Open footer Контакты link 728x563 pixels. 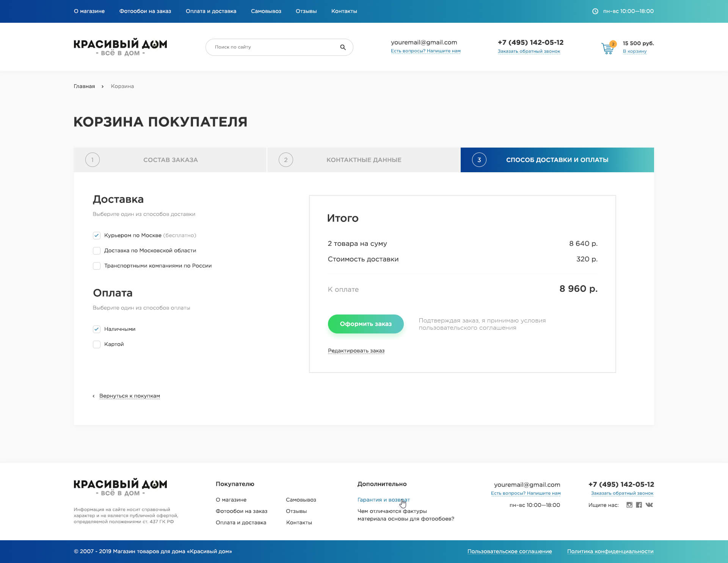click(299, 523)
